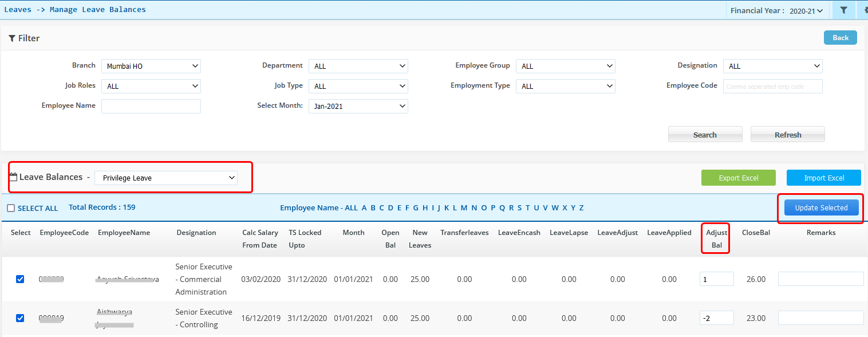Viewport: 868px width, 337px height.
Task: Open the Leave Balances type dropdown
Action: (x=167, y=178)
